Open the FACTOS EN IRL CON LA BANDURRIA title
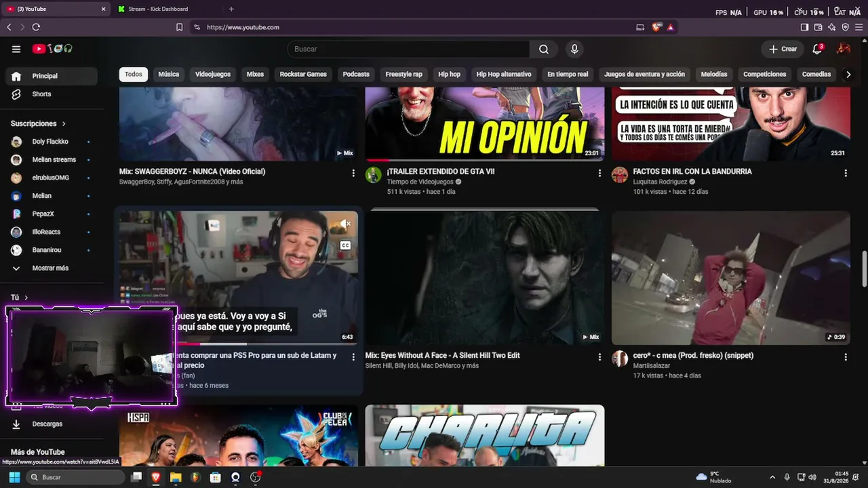The height and width of the screenshot is (488, 868). (692, 171)
